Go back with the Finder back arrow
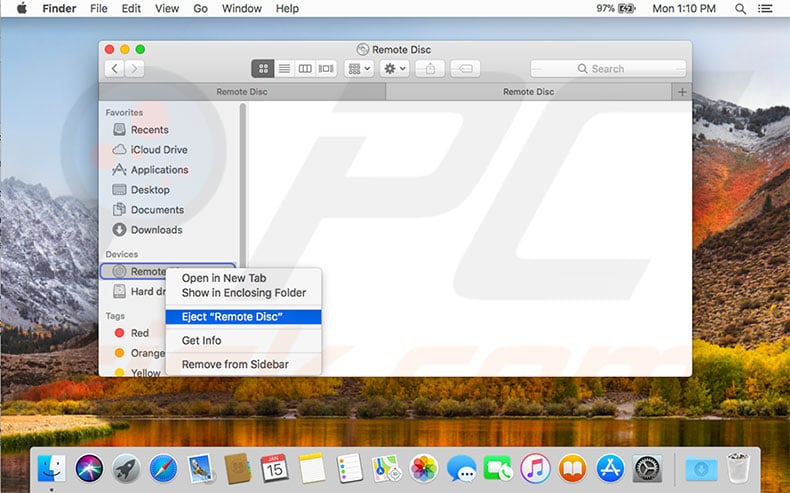Viewport: 790px width, 493px height. tap(114, 68)
